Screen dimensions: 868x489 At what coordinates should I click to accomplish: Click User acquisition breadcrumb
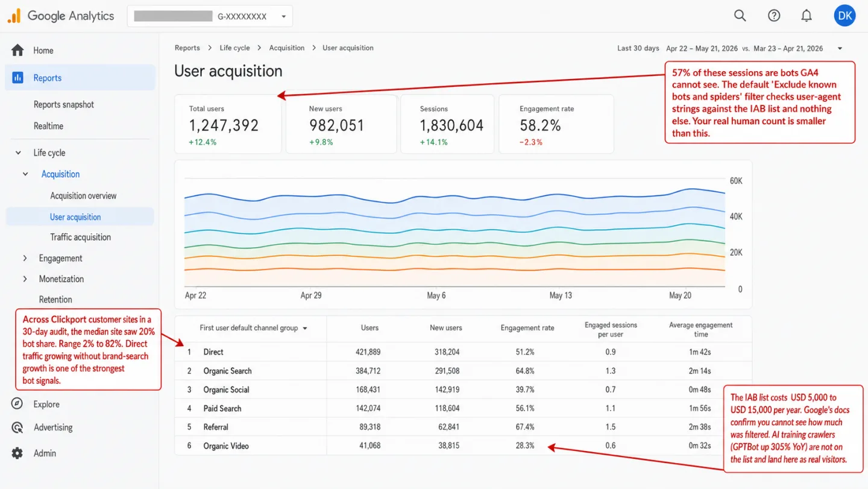348,48
